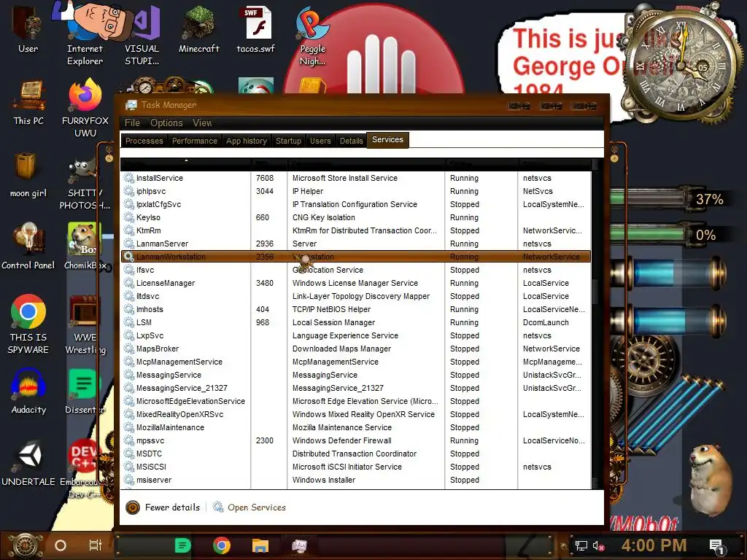Collapse view with Fewer details

(163, 507)
